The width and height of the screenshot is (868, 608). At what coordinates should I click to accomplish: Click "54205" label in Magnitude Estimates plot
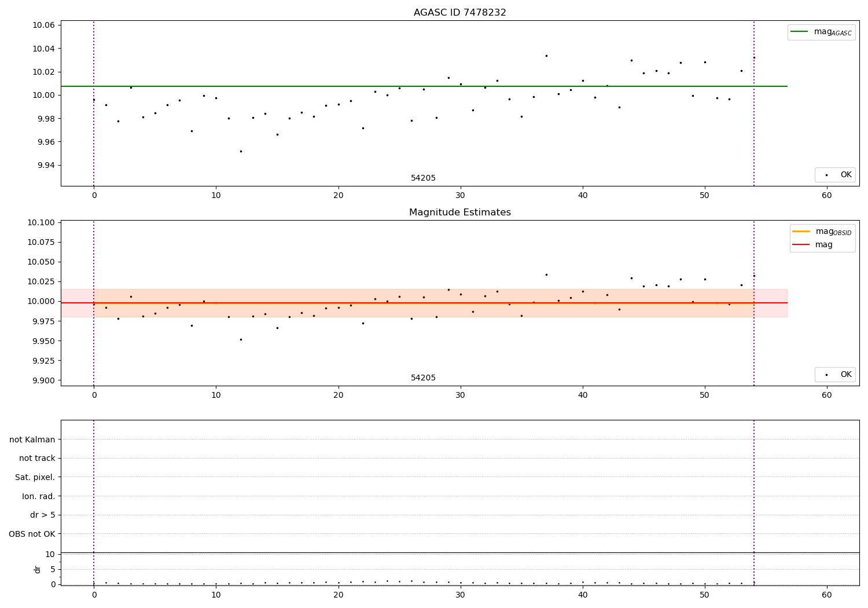click(423, 378)
